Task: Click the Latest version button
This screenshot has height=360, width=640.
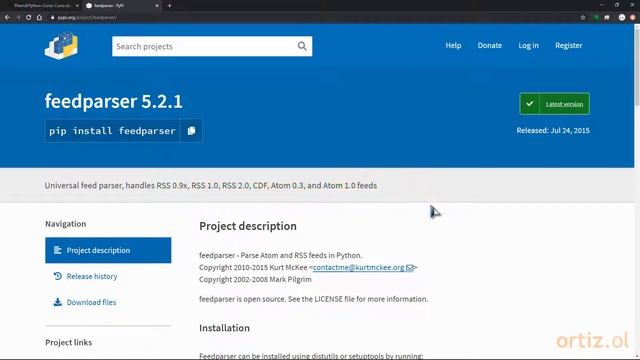Action: tap(554, 104)
